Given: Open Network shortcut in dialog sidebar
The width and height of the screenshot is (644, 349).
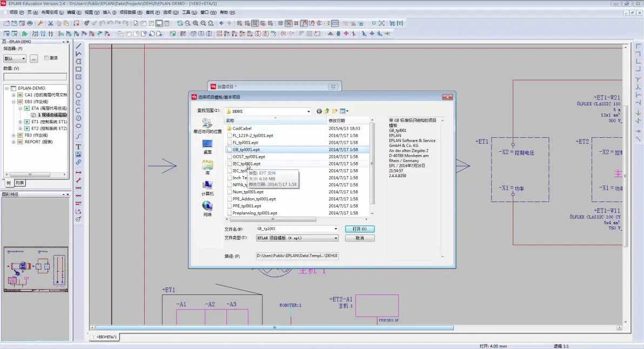Looking at the screenshot, I should (207, 209).
